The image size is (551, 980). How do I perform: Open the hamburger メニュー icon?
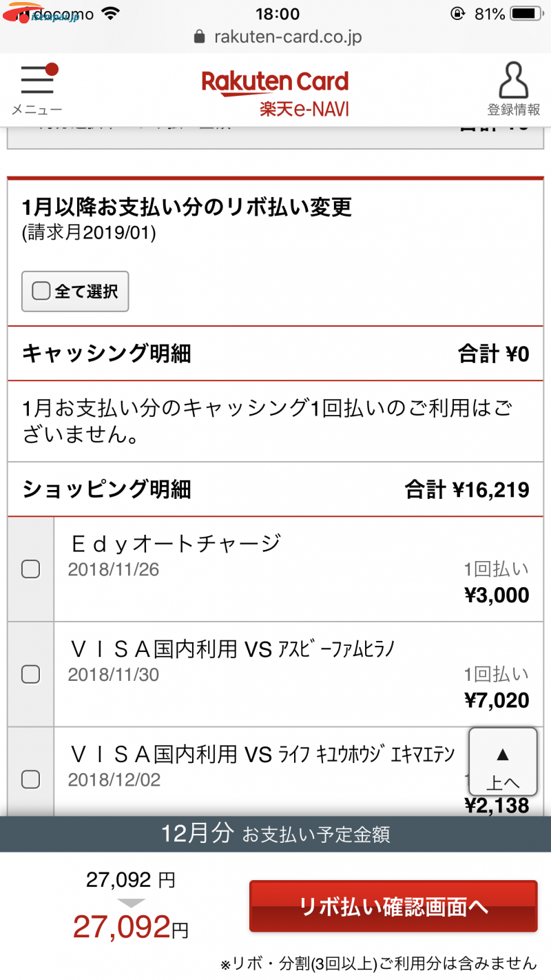tap(37, 80)
